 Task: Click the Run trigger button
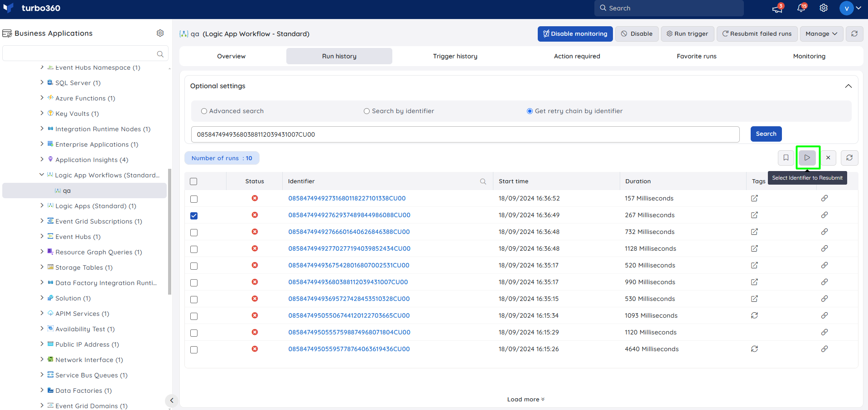687,33
